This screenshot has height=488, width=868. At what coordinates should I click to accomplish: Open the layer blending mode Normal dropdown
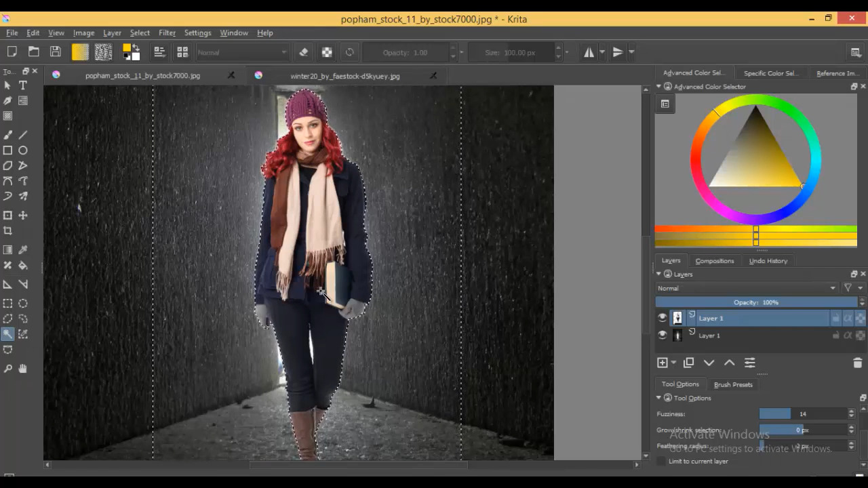746,288
